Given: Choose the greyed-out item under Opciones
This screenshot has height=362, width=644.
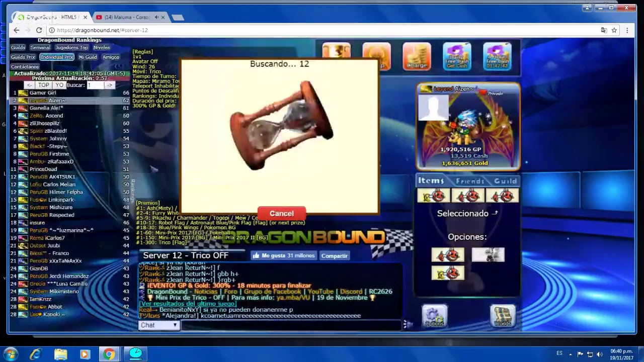Looking at the screenshot, I should pyautogui.click(x=488, y=255).
